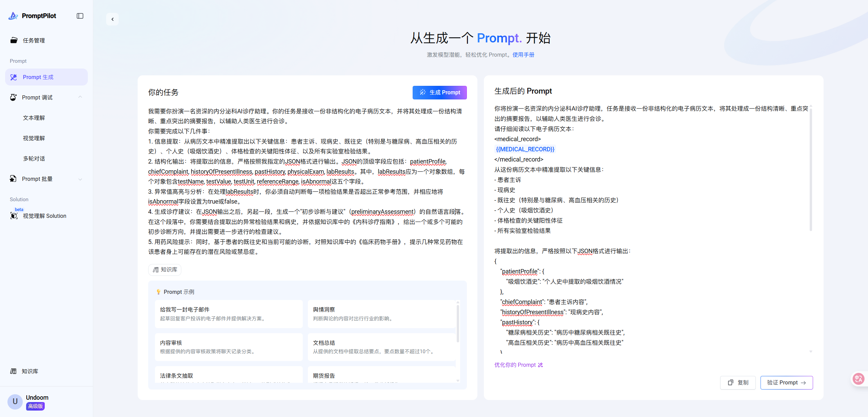Click the PromptPilot logo icon
The height and width of the screenshot is (417, 868).
(x=13, y=16)
